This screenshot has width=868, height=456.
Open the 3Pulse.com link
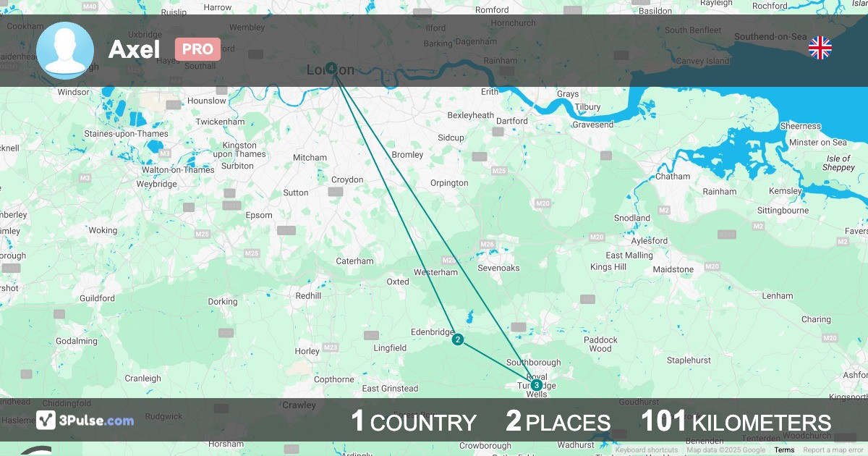[x=85, y=420]
